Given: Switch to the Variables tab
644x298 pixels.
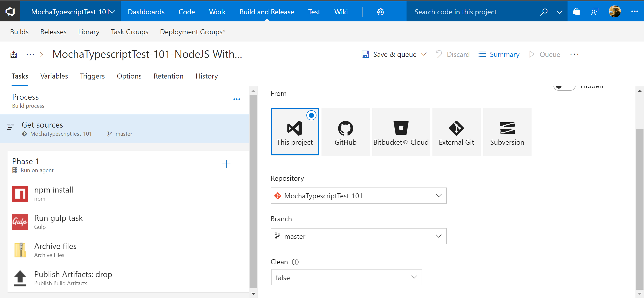Looking at the screenshot, I should tap(54, 76).
